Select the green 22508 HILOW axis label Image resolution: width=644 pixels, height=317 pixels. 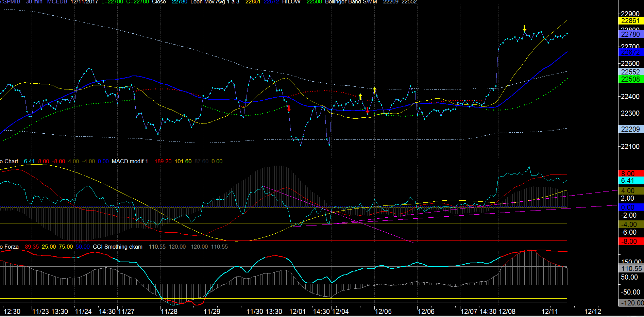point(630,79)
